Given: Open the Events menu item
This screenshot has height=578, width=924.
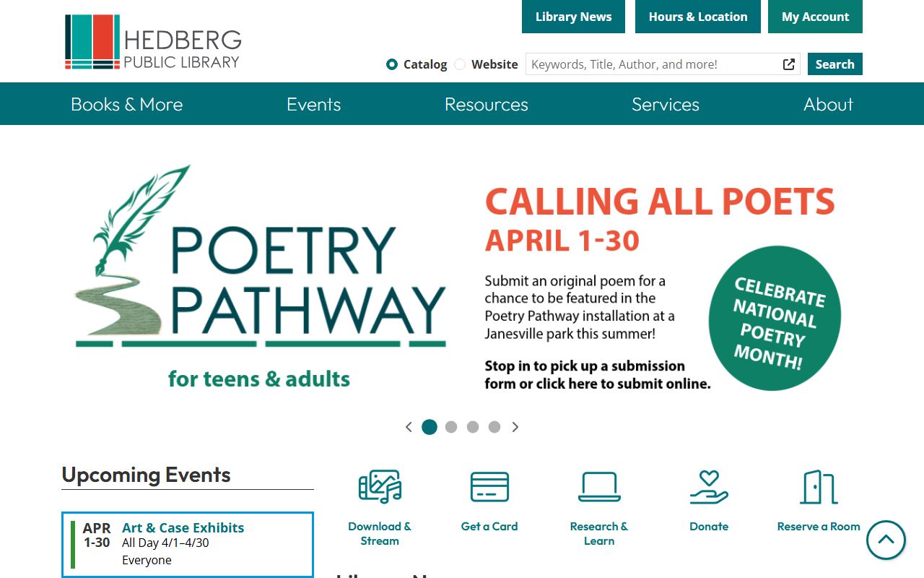Looking at the screenshot, I should point(313,104).
